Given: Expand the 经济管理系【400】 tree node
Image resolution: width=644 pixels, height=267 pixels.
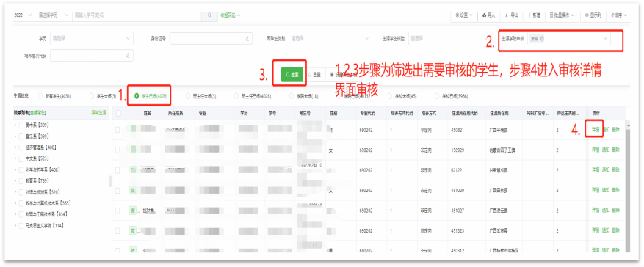Looking at the screenshot, I should tap(15, 147).
